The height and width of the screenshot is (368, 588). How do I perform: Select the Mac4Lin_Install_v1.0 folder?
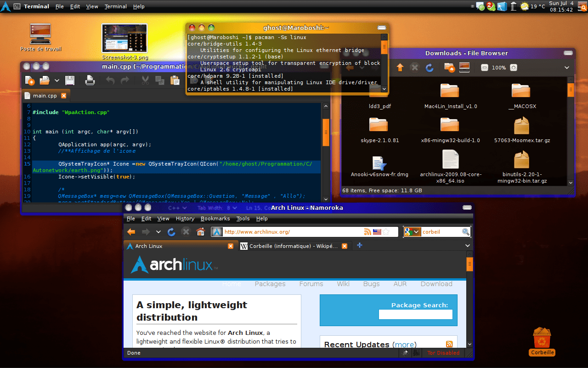click(x=450, y=96)
